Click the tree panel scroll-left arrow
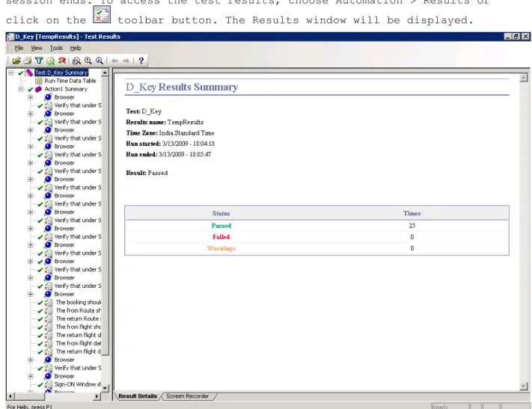 (10, 396)
